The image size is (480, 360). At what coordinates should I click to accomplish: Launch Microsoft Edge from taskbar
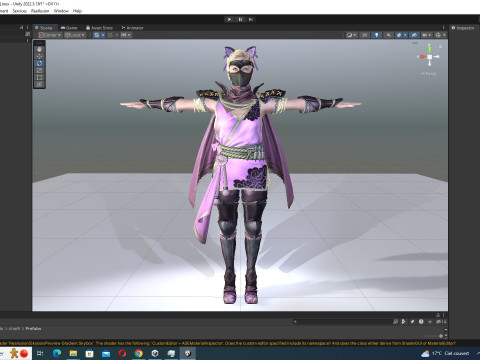[x=57, y=353]
